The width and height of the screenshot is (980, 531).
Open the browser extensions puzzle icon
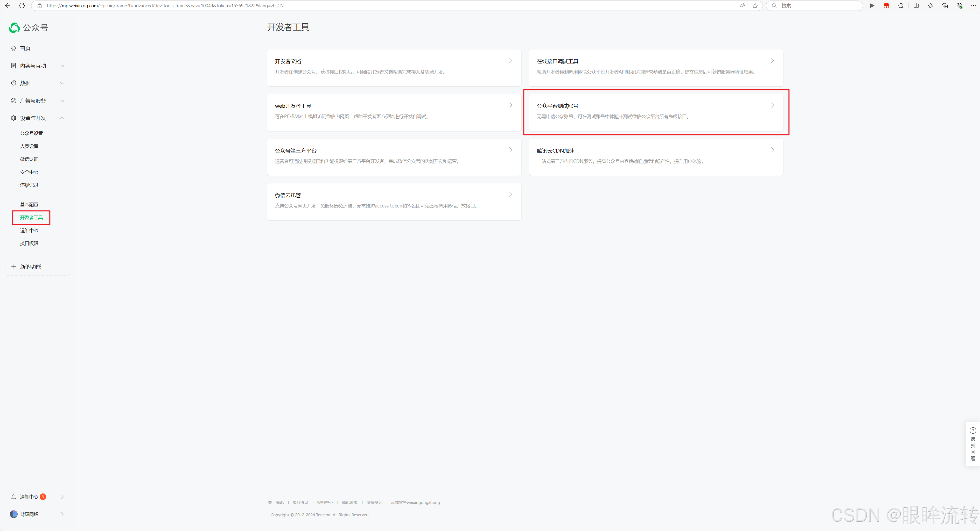(x=901, y=6)
